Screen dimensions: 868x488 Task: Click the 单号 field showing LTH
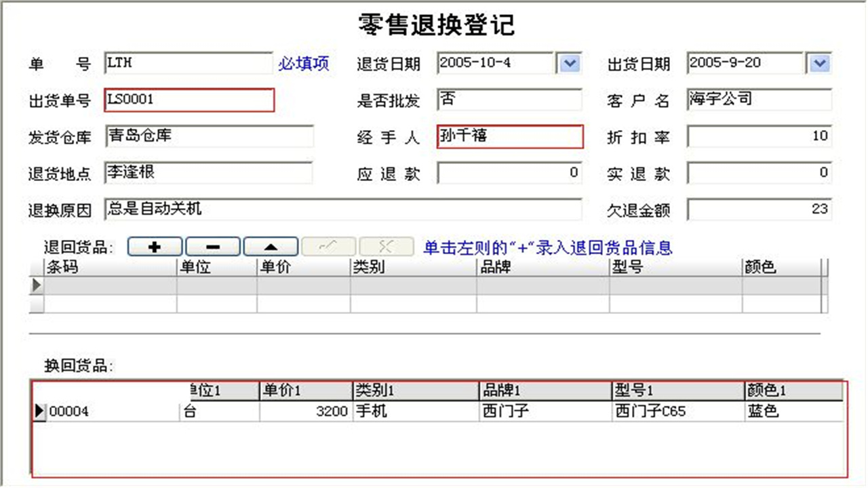189,63
